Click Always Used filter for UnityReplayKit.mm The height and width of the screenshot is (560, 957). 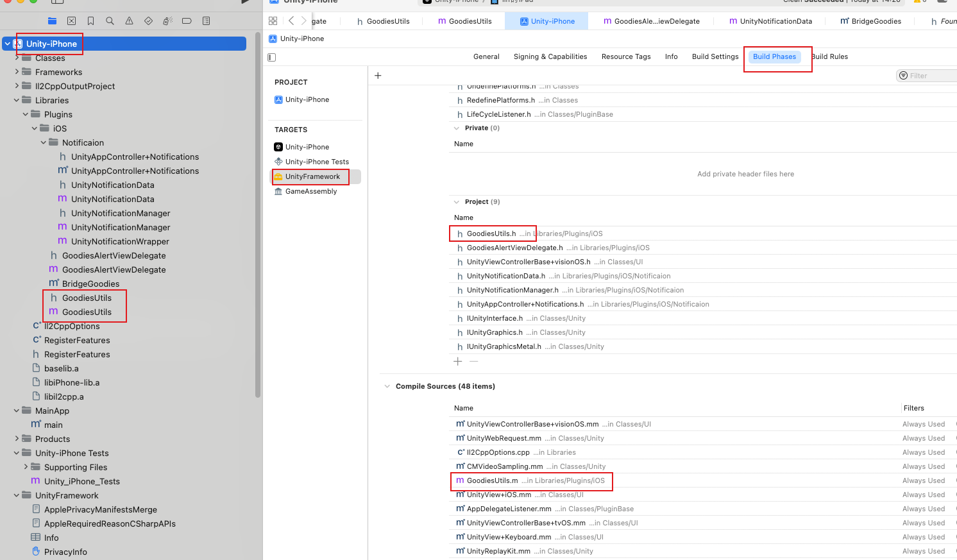(924, 551)
